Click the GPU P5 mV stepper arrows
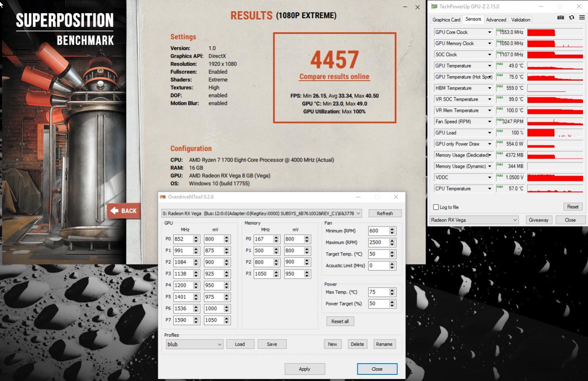 coord(227,297)
